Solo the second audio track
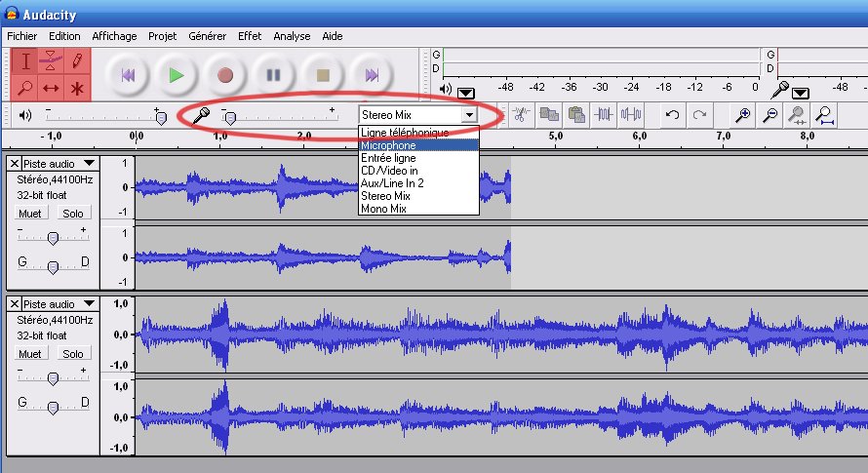Image resolution: width=868 pixels, height=473 pixels. 73,353
